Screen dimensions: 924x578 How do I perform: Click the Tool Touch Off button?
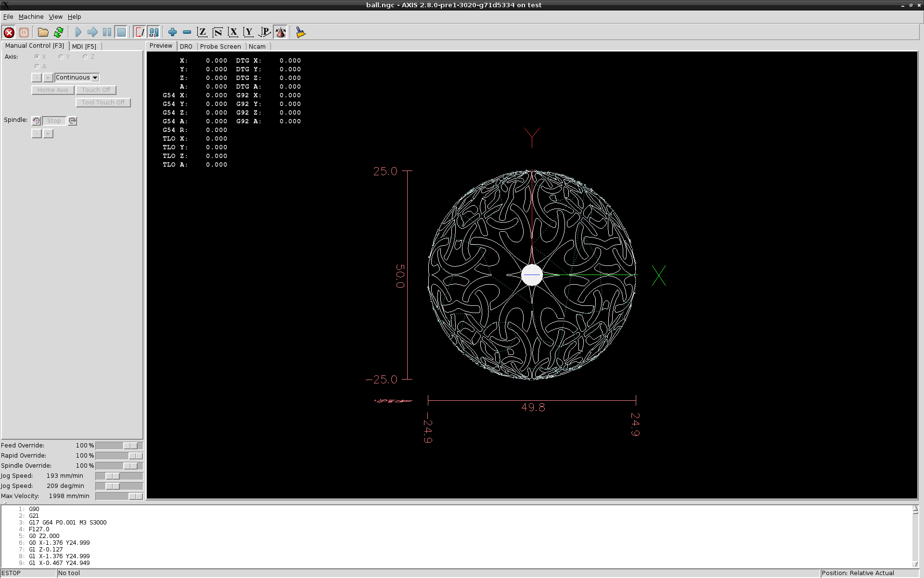[103, 103]
